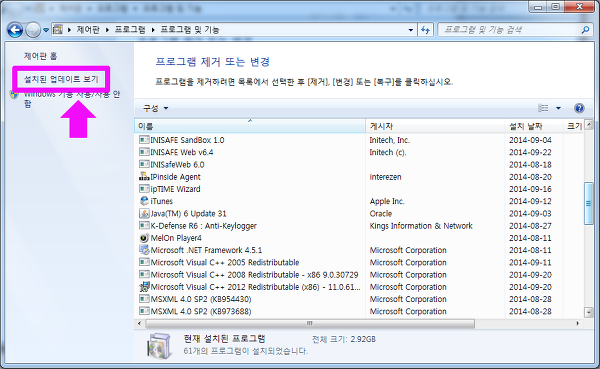Select the iTunes name text

click(162, 201)
